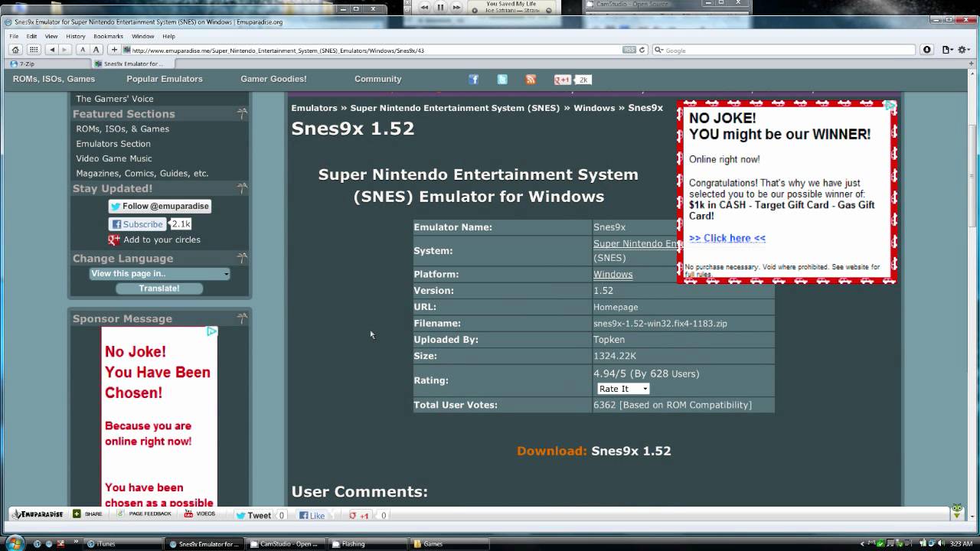
Task: Open Emulators Section sidebar link
Action: pyautogui.click(x=113, y=144)
